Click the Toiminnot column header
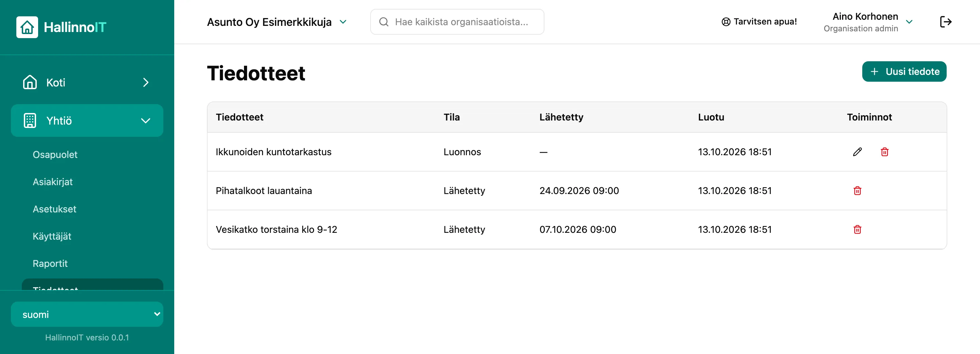Viewport: 980px width, 354px height. pyautogui.click(x=869, y=117)
